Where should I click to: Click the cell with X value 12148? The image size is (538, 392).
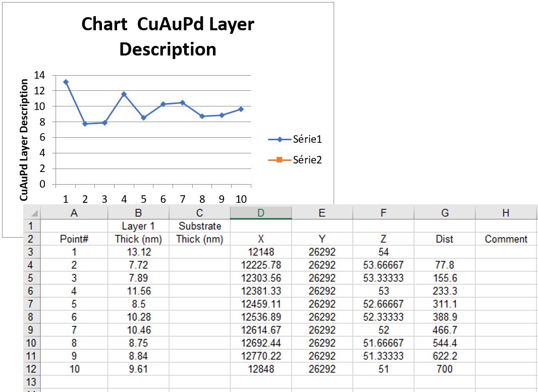(x=260, y=252)
